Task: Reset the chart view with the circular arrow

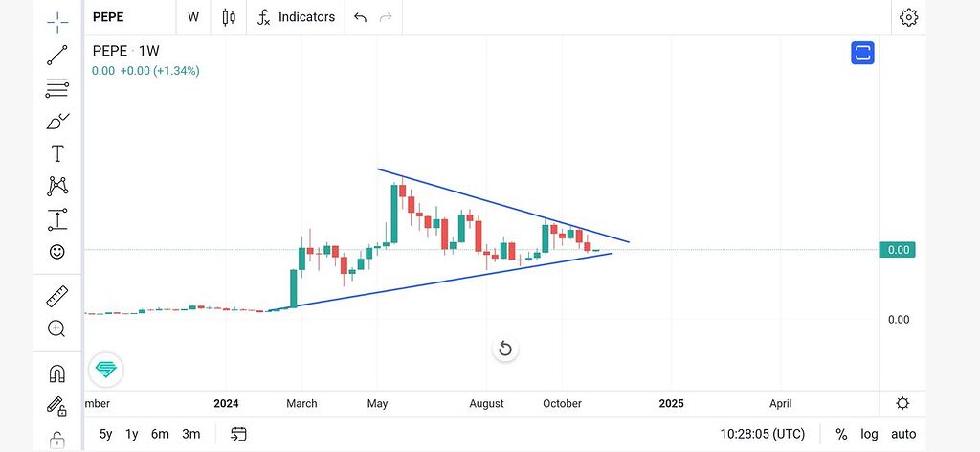Action: (505, 349)
